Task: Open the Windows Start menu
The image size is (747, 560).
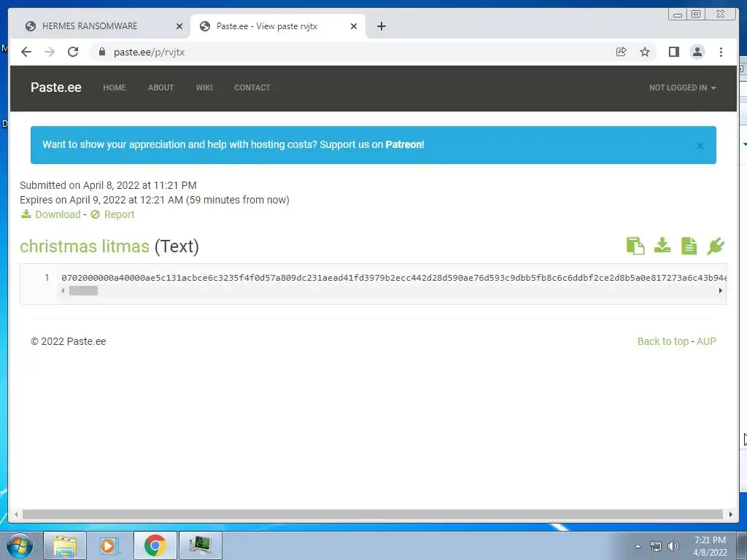Action: click(x=20, y=545)
